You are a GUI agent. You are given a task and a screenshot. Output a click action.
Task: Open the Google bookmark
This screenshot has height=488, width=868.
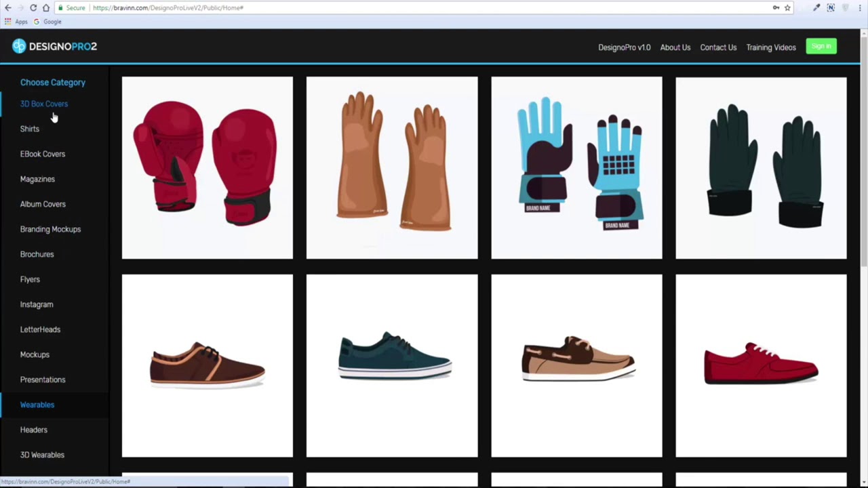[47, 22]
